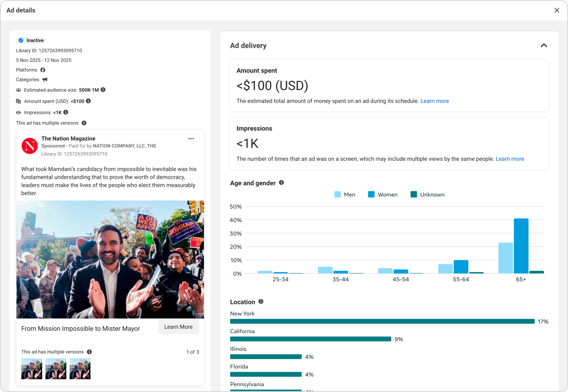Screen dimensions: 568x392
Task: Toggle Unknown series in chart legend
Action: point(427,195)
